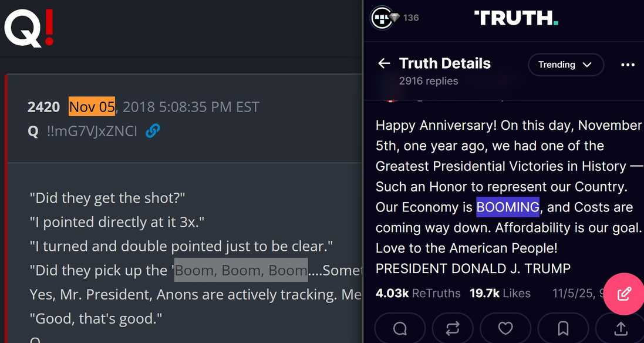Share the post using the upload arrow icon
This screenshot has width=644, height=343.
(x=621, y=328)
